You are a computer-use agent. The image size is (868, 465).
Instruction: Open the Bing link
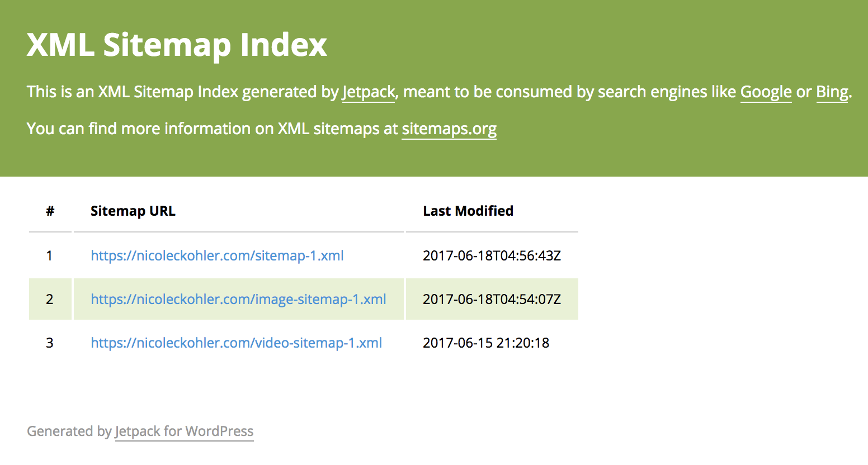click(832, 92)
